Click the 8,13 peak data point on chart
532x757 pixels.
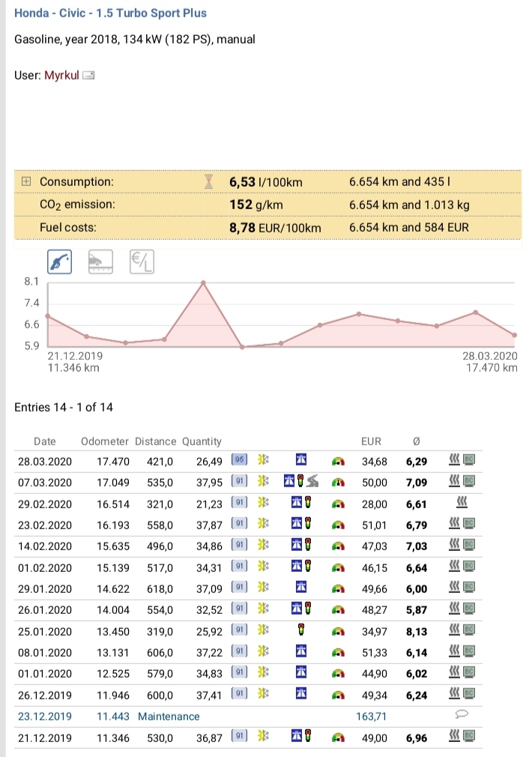pos(203,283)
